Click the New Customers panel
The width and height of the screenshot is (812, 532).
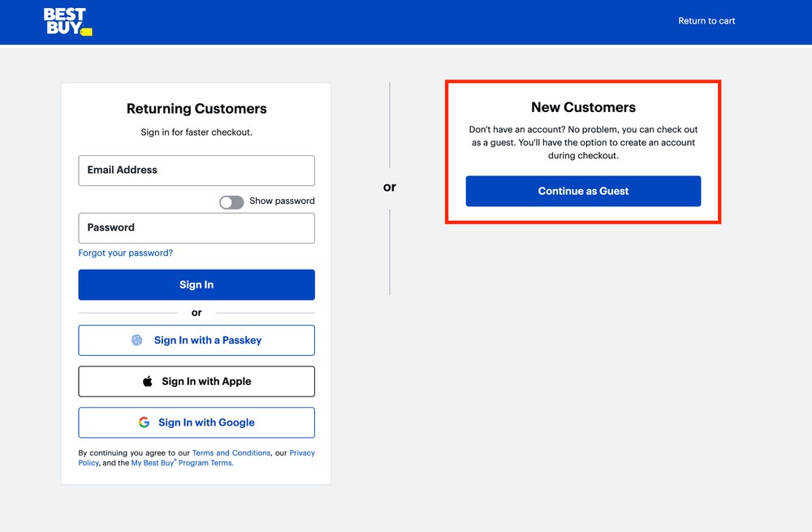point(582,151)
